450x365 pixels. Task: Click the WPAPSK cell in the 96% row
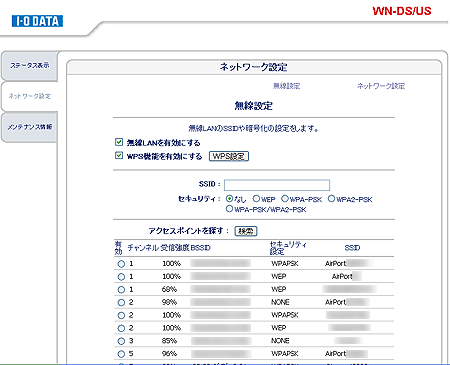click(x=285, y=354)
